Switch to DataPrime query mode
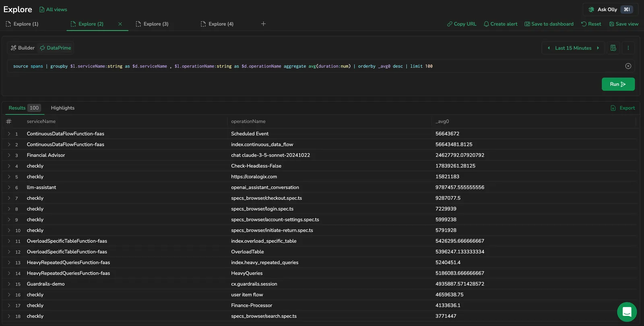The height and width of the screenshot is (326, 644). pyautogui.click(x=56, y=48)
